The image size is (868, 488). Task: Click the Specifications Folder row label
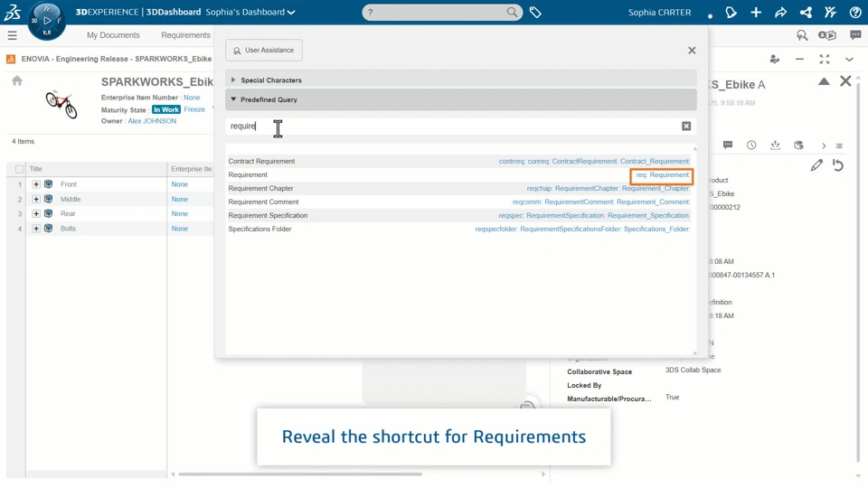(259, 229)
